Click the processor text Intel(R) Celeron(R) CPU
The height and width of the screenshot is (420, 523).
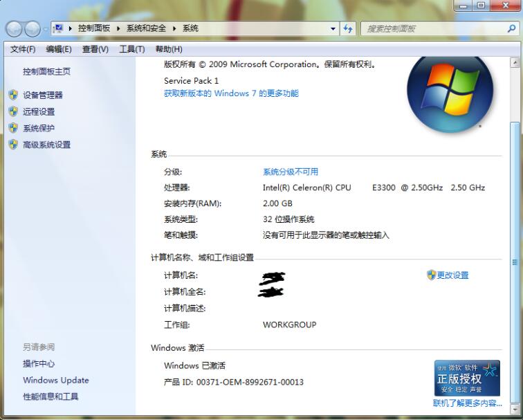coord(307,188)
